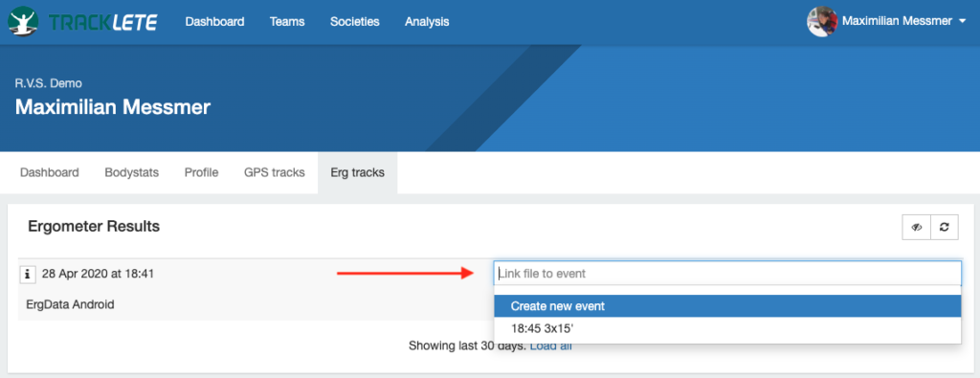Click the Load all link
Screen dimensions: 980x378
point(550,345)
